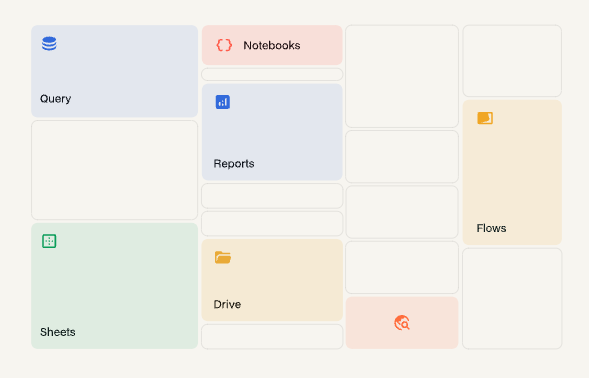
Task: Click the Sheets green grid icon
Action: [49, 241]
